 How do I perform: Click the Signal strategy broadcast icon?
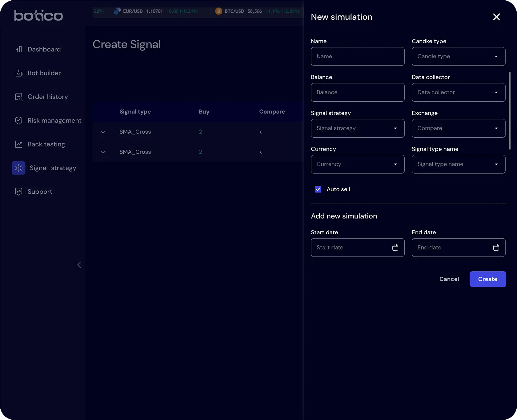pyautogui.click(x=18, y=168)
